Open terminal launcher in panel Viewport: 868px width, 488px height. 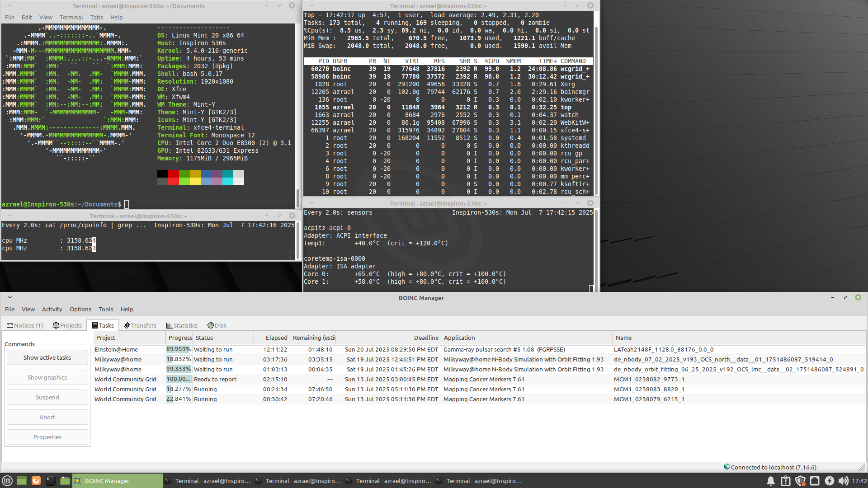51,481
